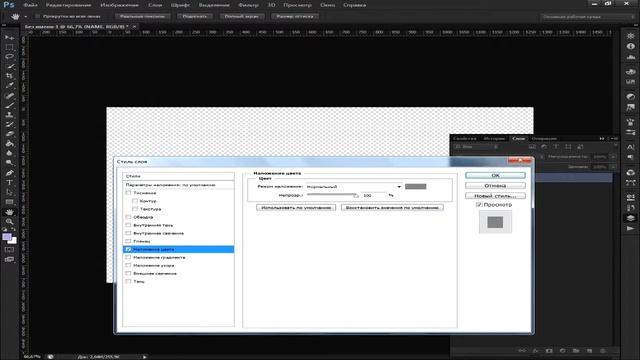Open the workspace switcher dropdown

click(588, 17)
